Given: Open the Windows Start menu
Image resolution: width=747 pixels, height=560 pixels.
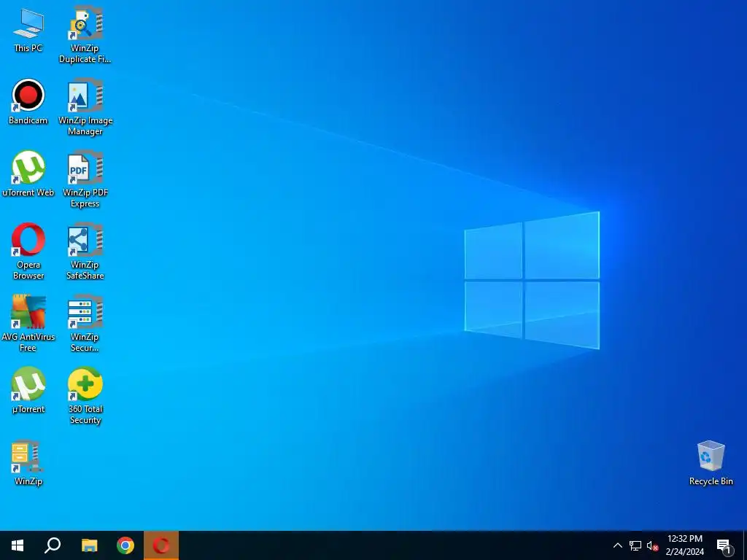Looking at the screenshot, I should point(18,545).
